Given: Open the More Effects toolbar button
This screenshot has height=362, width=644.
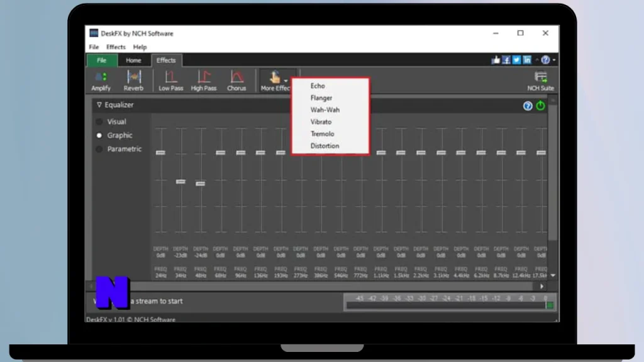Looking at the screenshot, I should pyautogui.click(x=275, y=80).
